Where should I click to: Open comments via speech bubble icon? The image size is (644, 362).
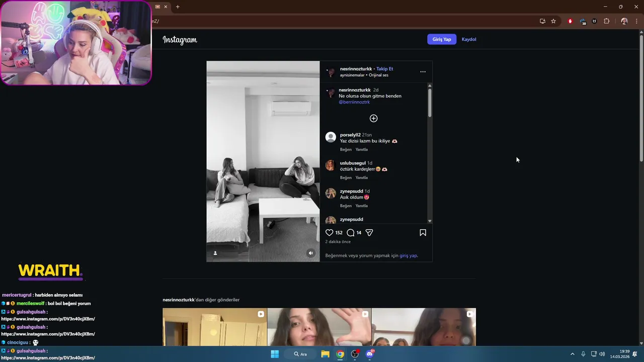tap(351, 233)
